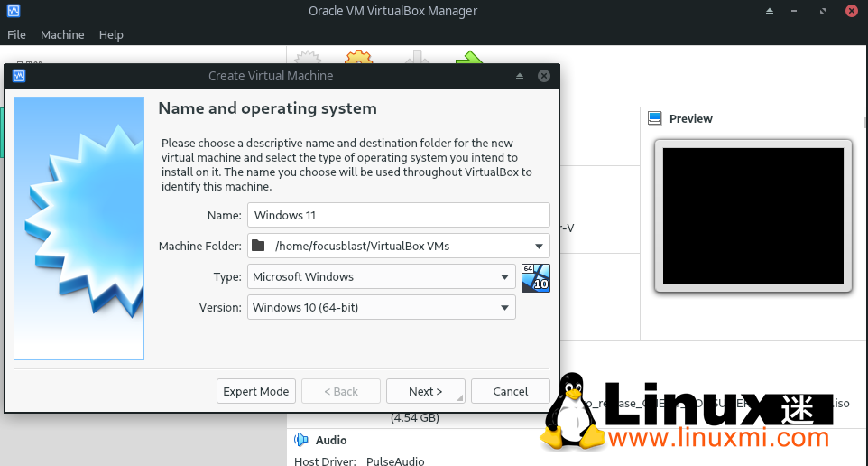
Task: Click the Machine Folder: label
Action: [199, 246]
